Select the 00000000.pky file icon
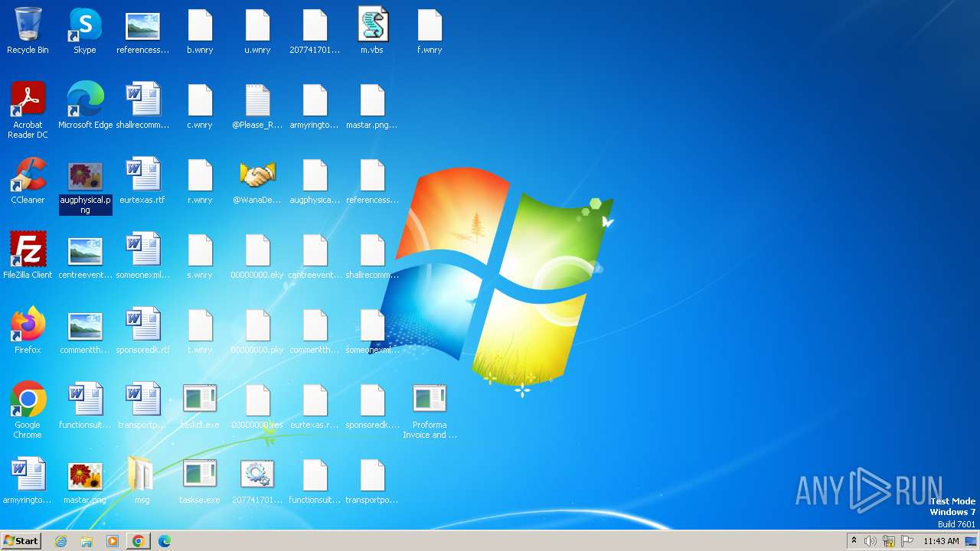Viewport: 980px width, 551px height. pyautogui.click(x=257, y=331)
